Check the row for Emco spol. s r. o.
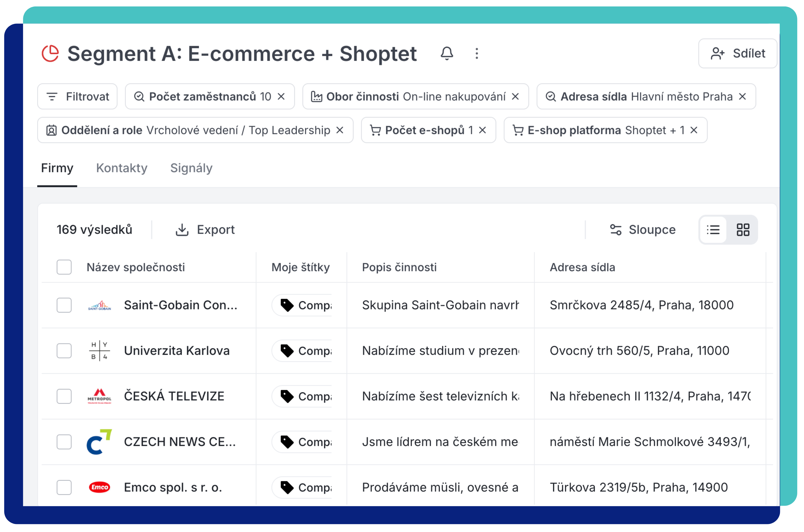 click(64, 488)
